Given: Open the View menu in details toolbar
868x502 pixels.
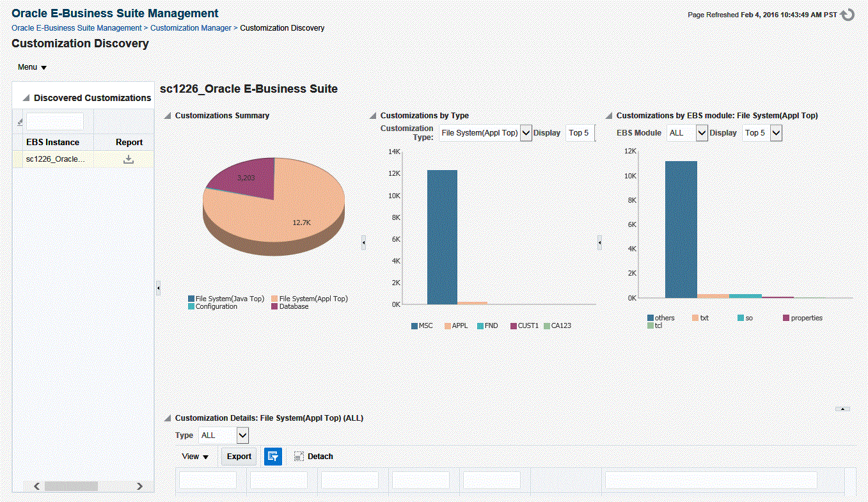Looking at the screenshot, I should coord(196,456).
